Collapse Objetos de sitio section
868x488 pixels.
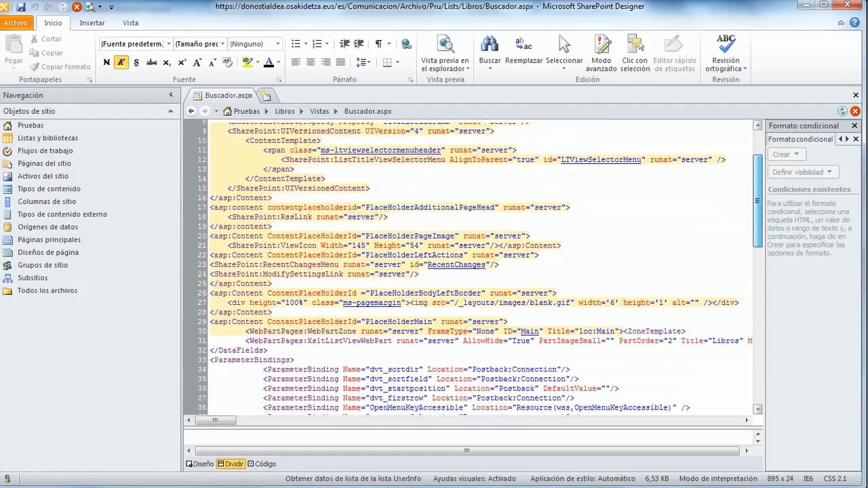[170, 111]
